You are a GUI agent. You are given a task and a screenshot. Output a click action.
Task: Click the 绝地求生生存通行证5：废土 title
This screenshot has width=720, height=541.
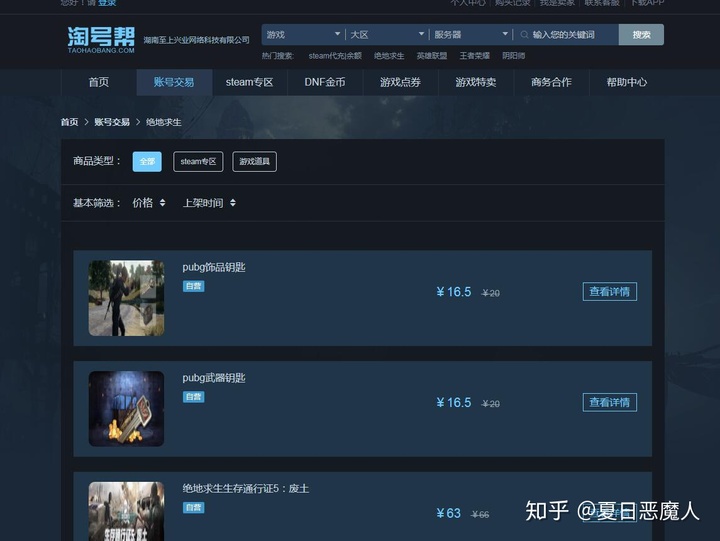click(x=246, y=489)
